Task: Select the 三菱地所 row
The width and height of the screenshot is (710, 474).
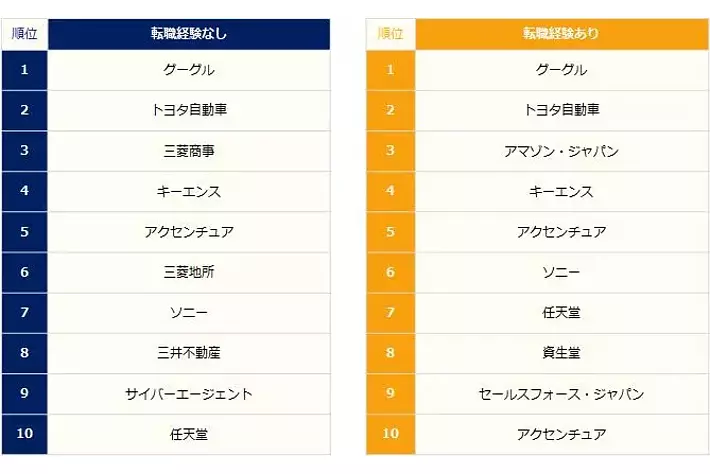Action: (x=188, y=272)
